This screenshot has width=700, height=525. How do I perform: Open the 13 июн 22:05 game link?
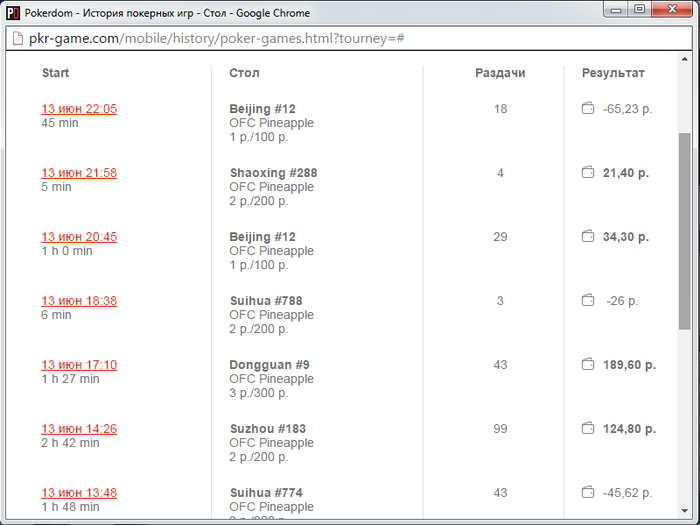79,109
